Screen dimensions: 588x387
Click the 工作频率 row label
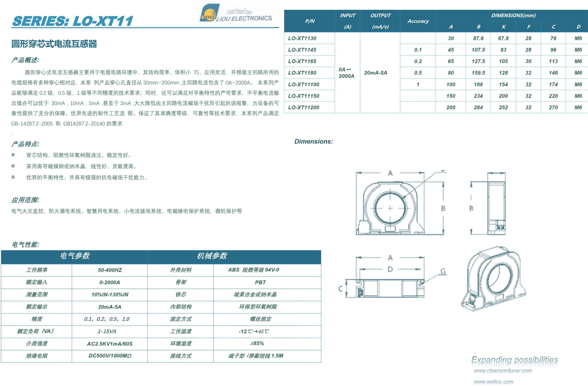(37, 270)
